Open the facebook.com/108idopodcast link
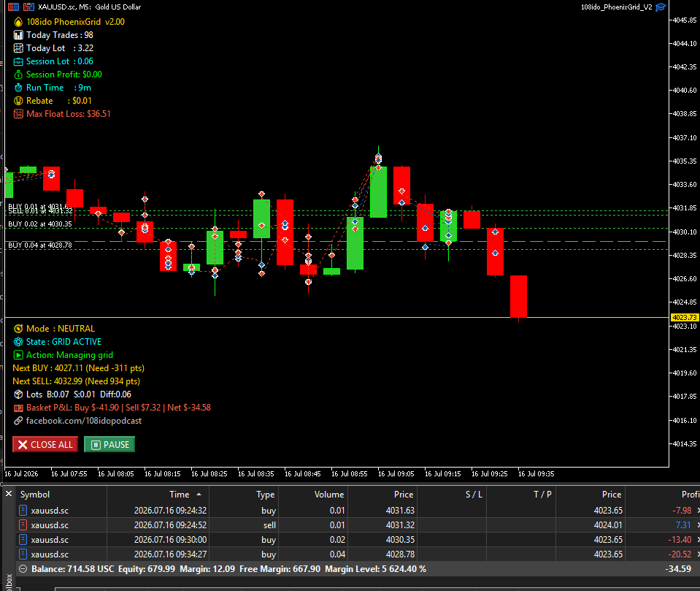The width and height of the screenshot is (700, 591). tap(83, 421)
